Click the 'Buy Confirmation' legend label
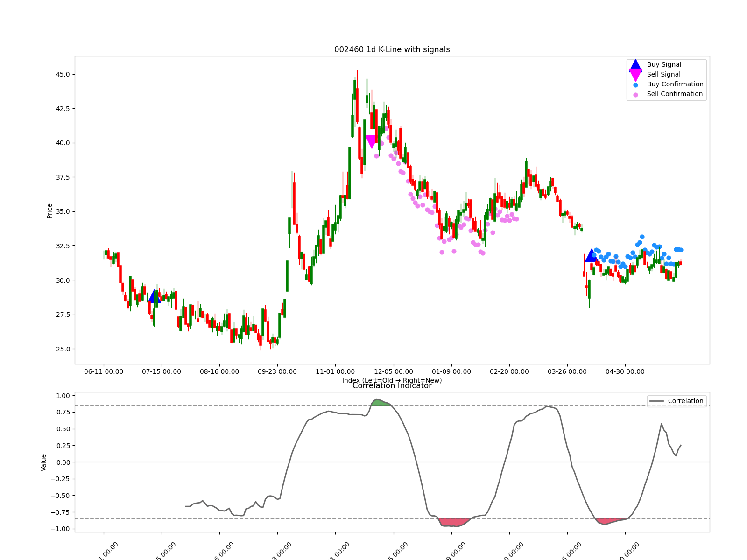The height and width of the screenshot is (560, 747). 675,84
